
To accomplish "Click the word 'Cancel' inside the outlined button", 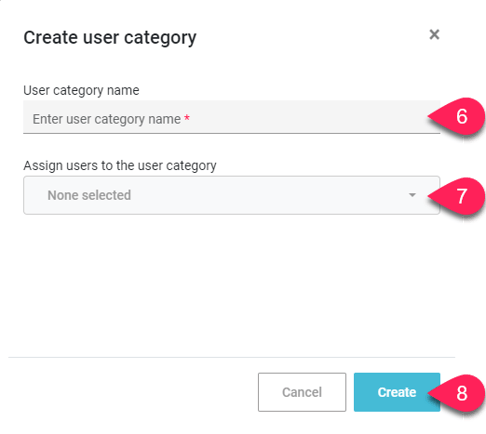I will (302, 392).
